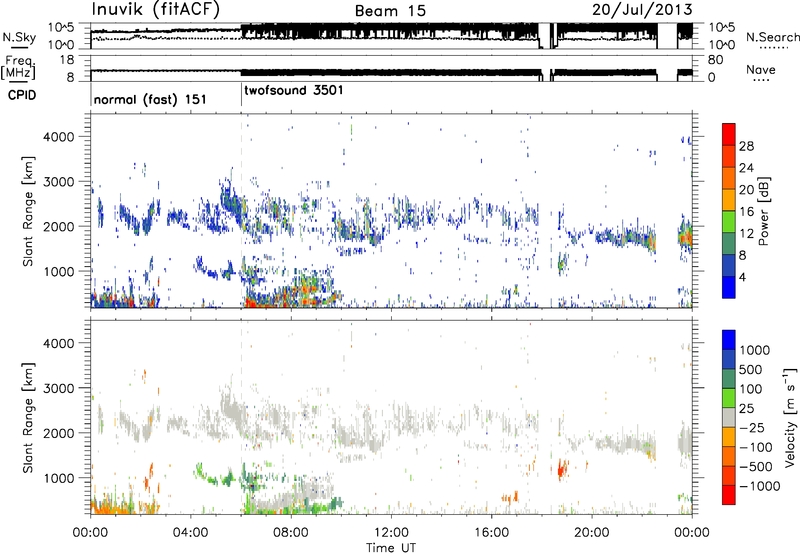Click the 'Power [dB]' colorbar title

tap(763, 211)
